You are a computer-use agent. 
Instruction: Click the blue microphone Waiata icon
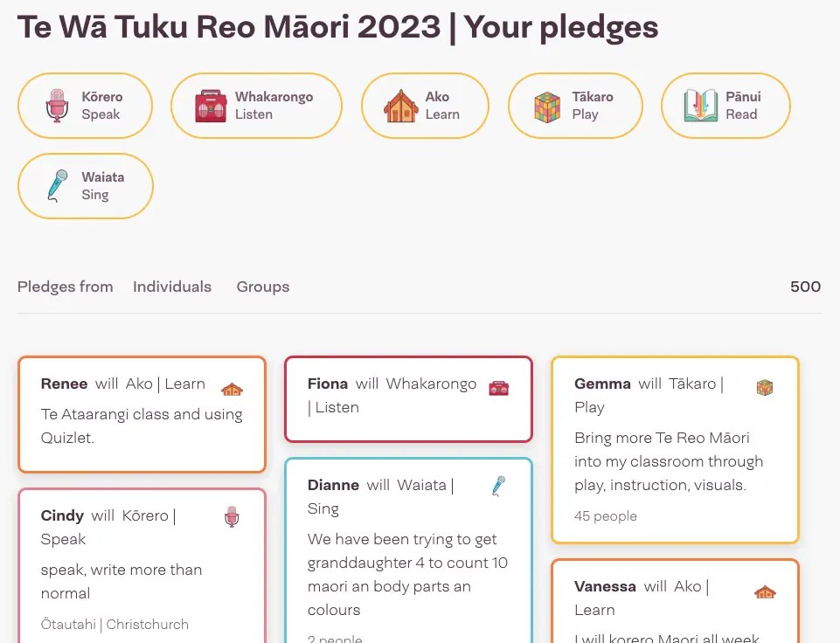[58, 186]
